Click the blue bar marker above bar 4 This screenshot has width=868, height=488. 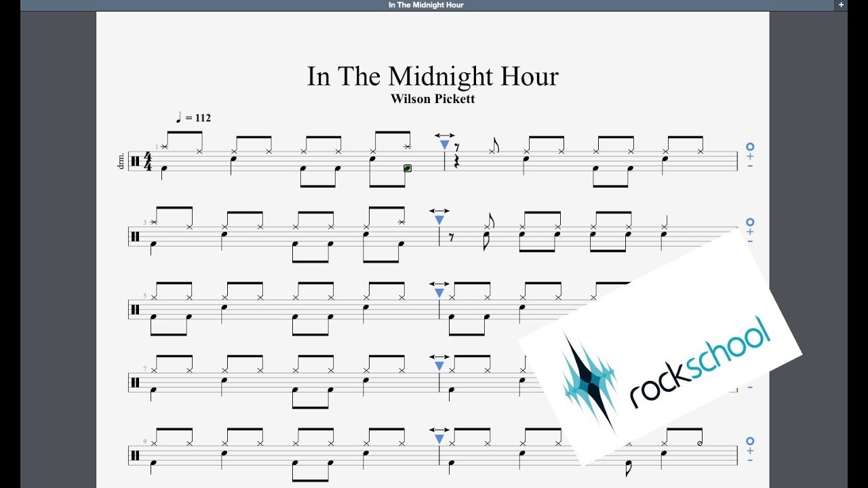(x=439, y=220)
